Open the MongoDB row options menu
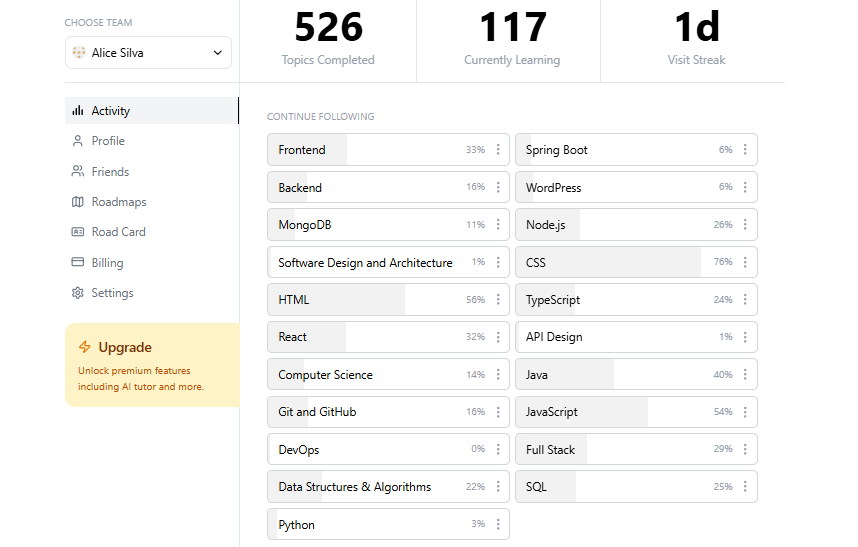The image size is (858, 547). pos(498,224)
